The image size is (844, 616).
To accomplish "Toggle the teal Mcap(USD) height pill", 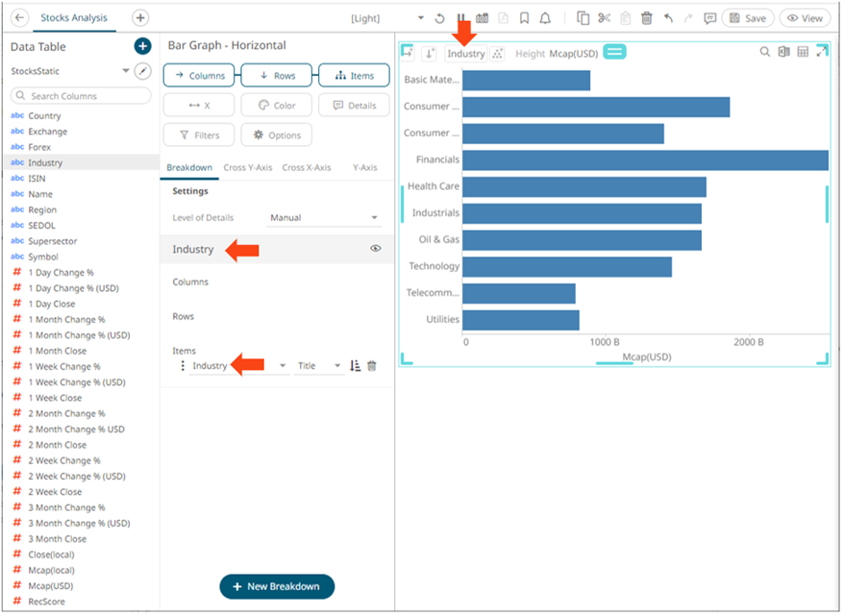I will click(615, 53).
